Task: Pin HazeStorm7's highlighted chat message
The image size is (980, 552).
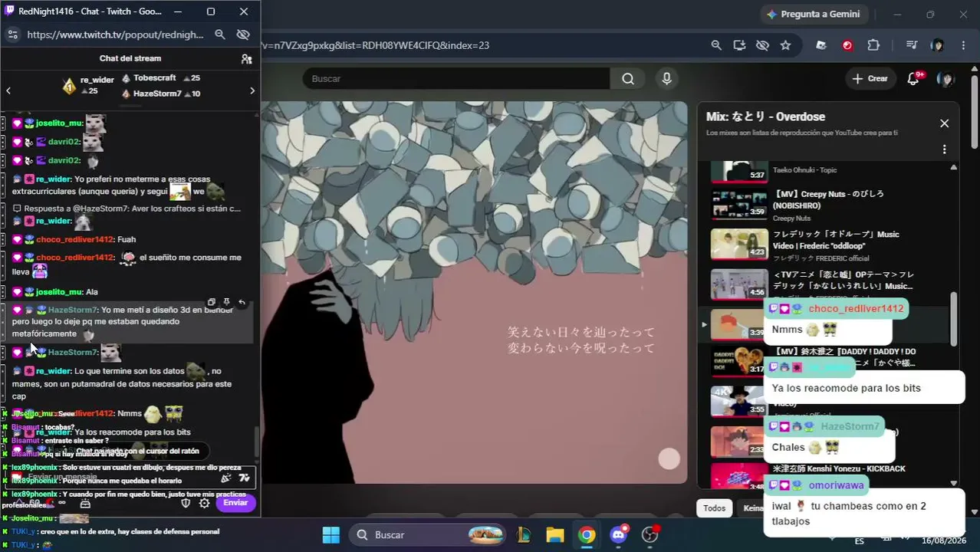Action: [226, 303]
